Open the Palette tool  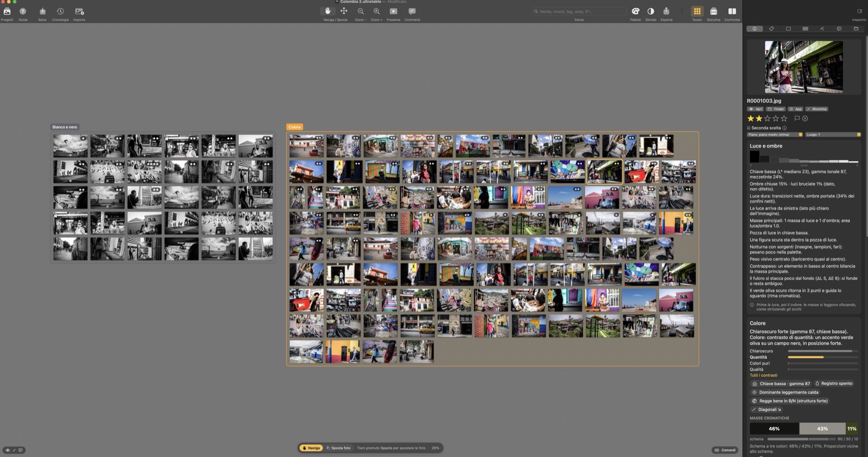(635, 11)
